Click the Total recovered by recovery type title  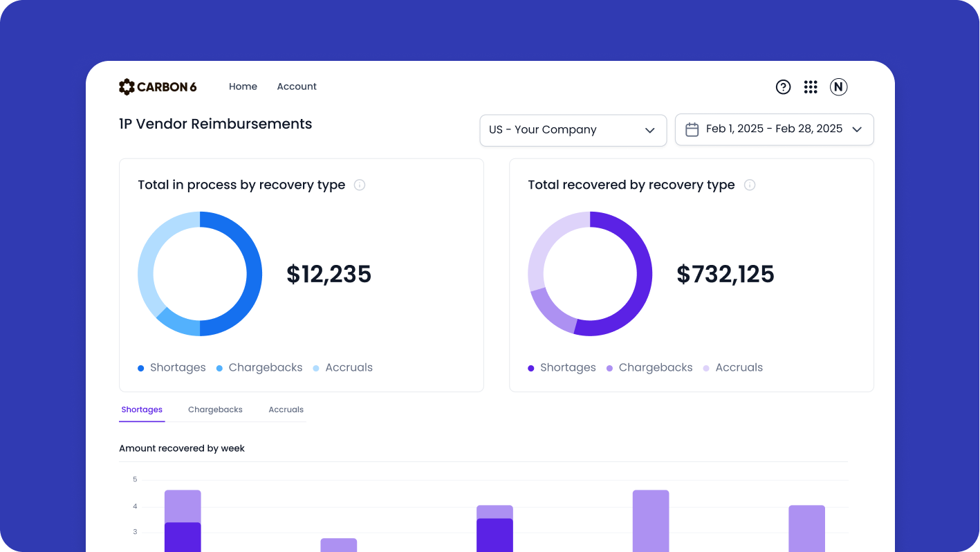[631, 185]
